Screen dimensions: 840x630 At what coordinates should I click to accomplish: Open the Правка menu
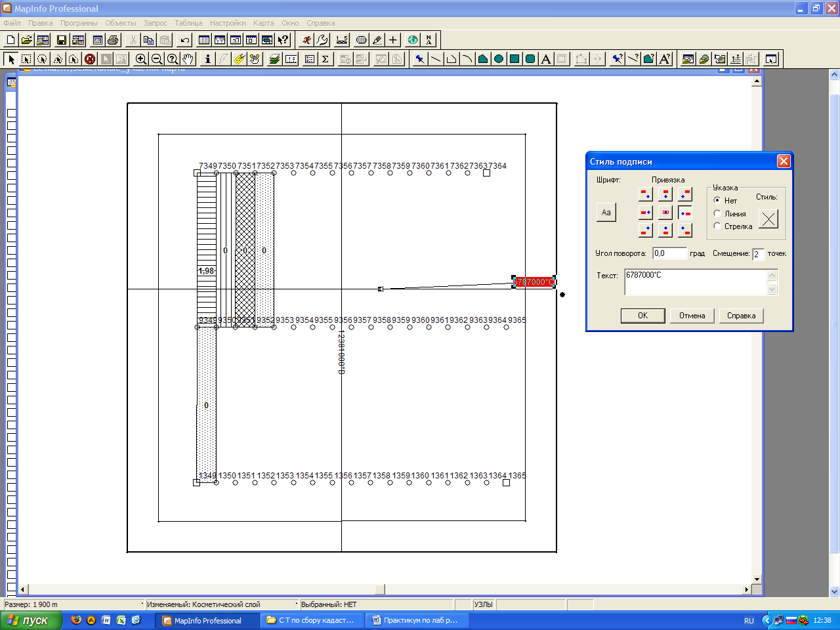click(x=41, y=23)
